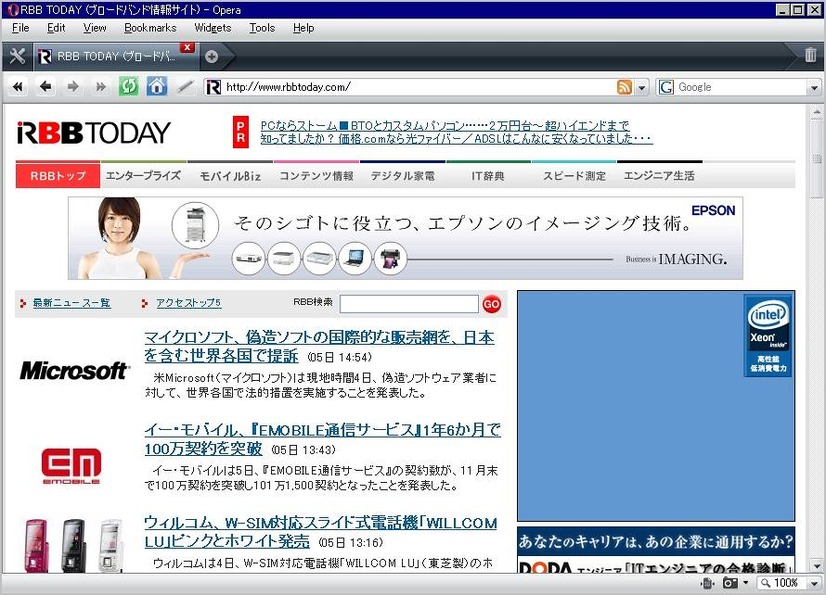Click the DODA career banner ad

[656, 550]
